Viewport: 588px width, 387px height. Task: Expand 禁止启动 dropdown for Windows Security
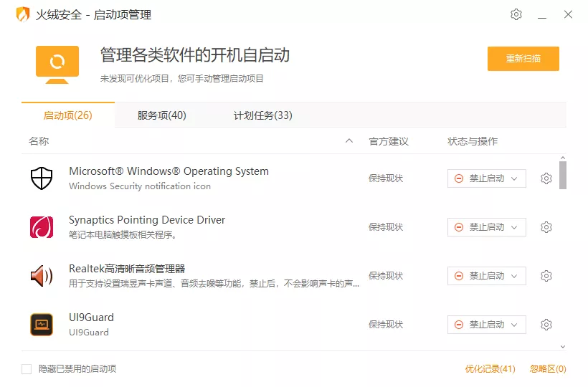[487, 178]
